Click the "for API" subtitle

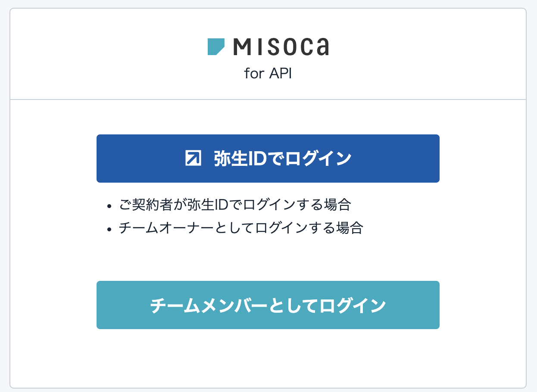pyautogui.click(x=268, y=74)
